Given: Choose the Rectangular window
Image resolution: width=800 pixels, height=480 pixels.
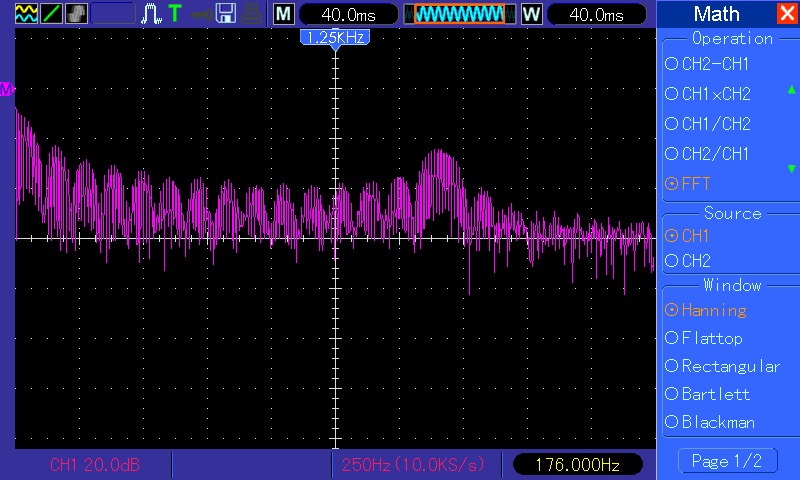Looking at the screenshot, I should (723, 366).
